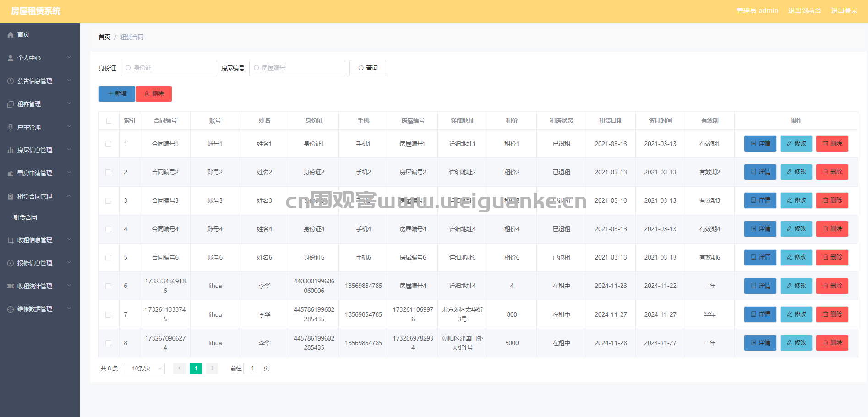Viewport: 868px width, 417px height.
Task: Open 详情 for the index 7 row
Action: point(760,314)
